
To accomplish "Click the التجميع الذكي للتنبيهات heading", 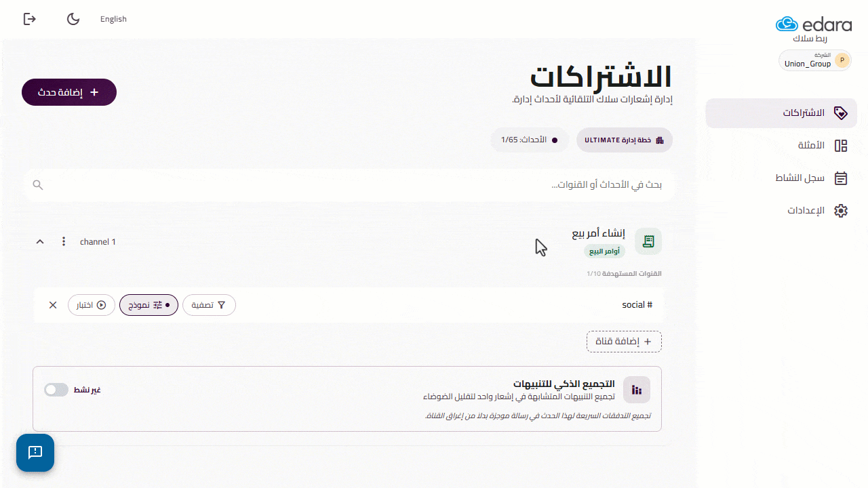I will click(x=564, y=384).
